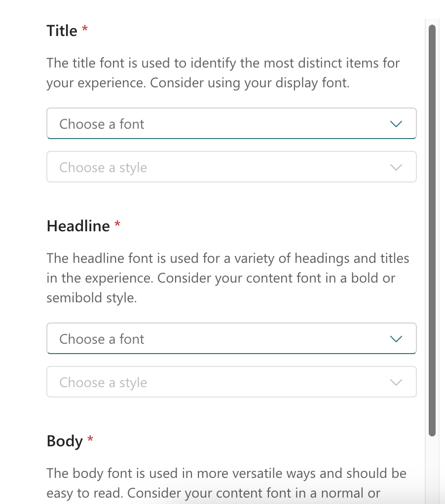Click the red asterisk next to Headline
Viewport: 445px width, 504px height.
click(117, 225)
